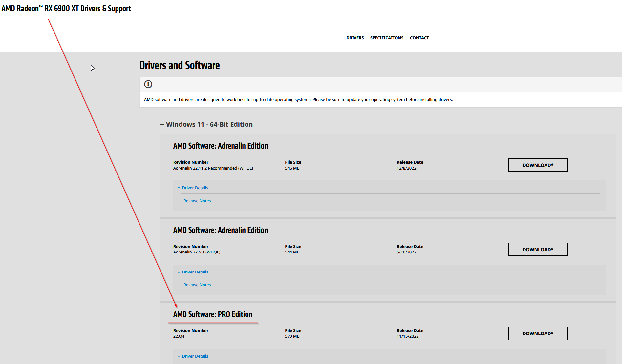Viewport: 622px width, 364px height.
Task: Click the file size '546 MB'
Action: tap(292, 168)
